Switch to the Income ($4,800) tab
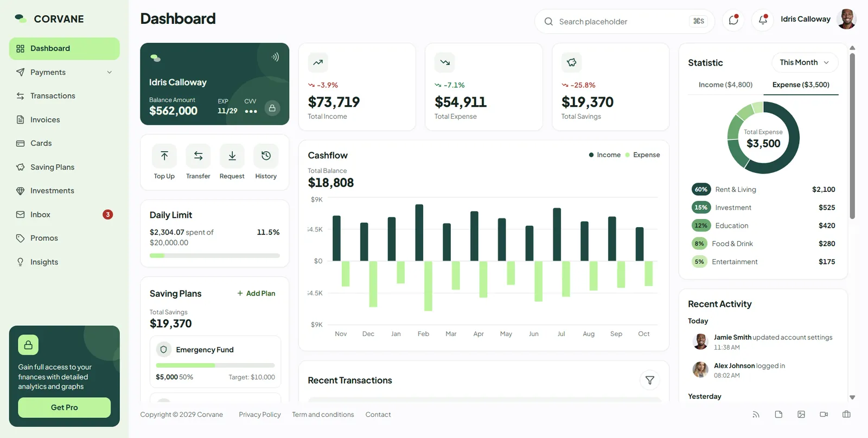868x438 pixels. point(725,85)
